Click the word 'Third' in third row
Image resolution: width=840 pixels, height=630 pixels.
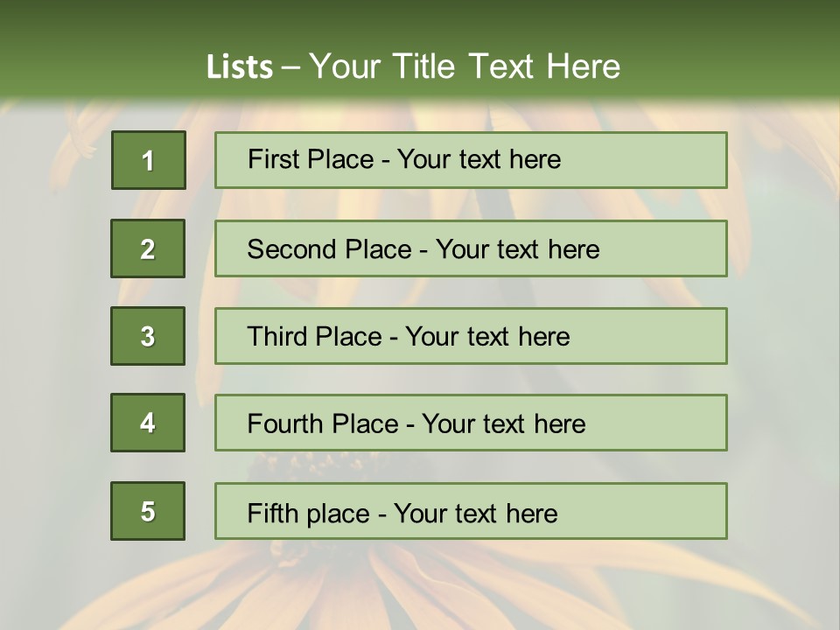click(x=276, y=336)
